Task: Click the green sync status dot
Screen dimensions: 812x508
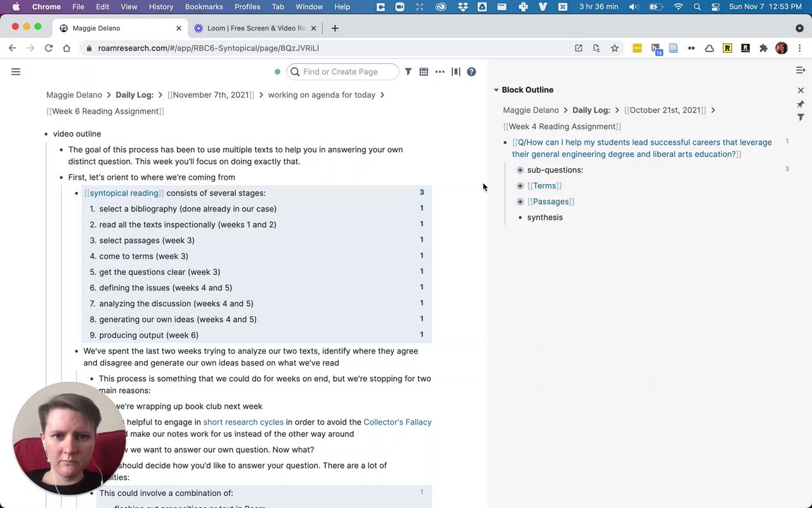Action: pyautogui.click(x=277, y=72)
